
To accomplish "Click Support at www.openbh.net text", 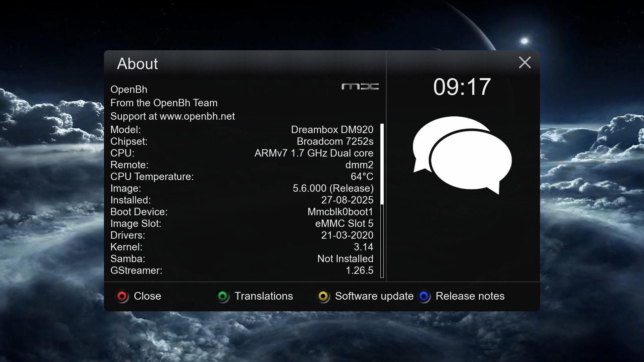I will tap(172, 116).
